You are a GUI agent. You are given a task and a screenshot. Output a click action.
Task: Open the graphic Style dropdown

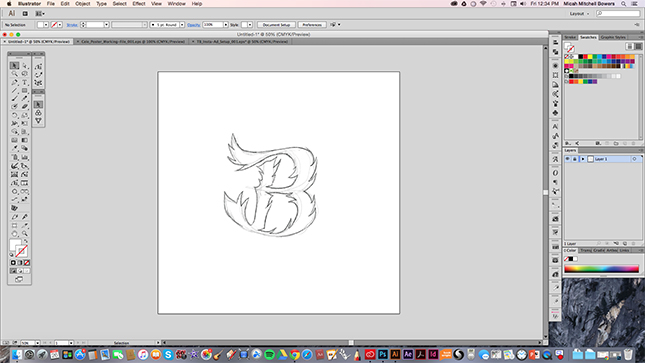250,25
